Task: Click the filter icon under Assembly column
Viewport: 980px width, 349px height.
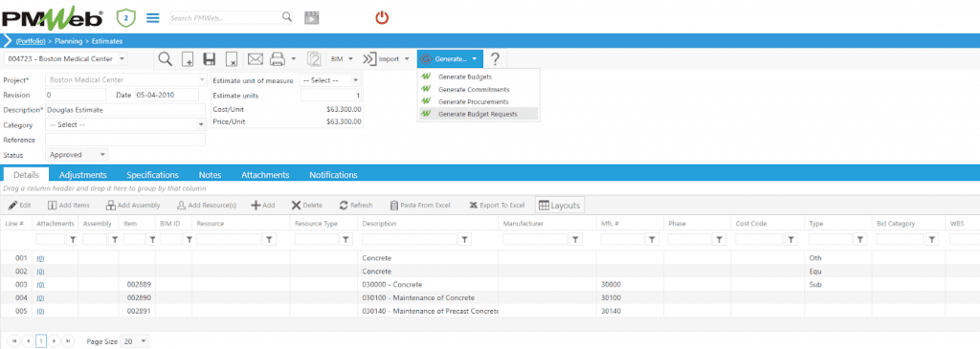Action: 115,239
